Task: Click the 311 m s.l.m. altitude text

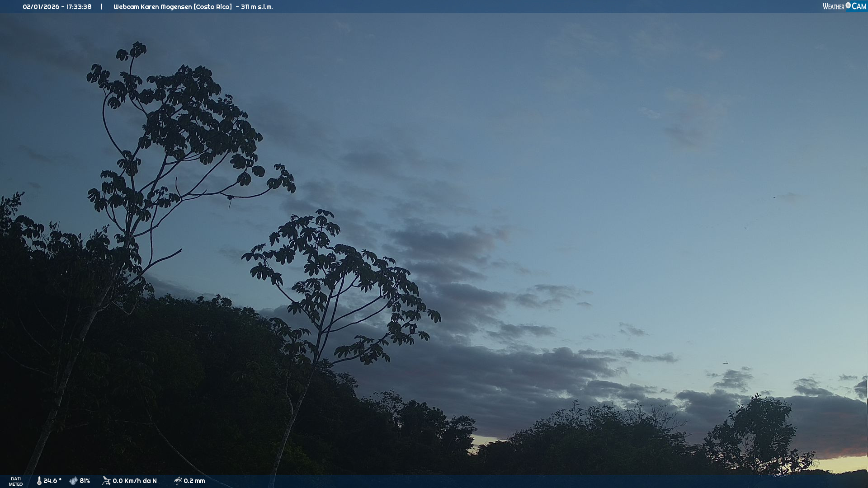Action: [257, 7]
